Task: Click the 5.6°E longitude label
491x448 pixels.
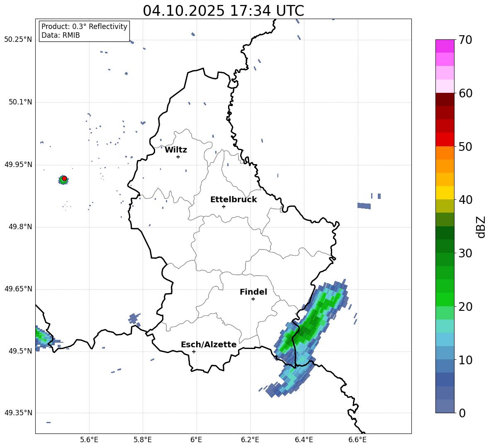Action: coord(89,440)
